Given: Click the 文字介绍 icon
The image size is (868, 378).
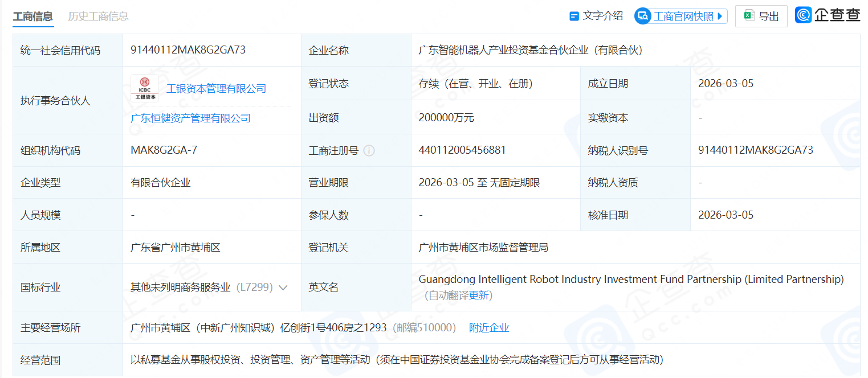Looking at the screenshot, I should click(574, 17).
